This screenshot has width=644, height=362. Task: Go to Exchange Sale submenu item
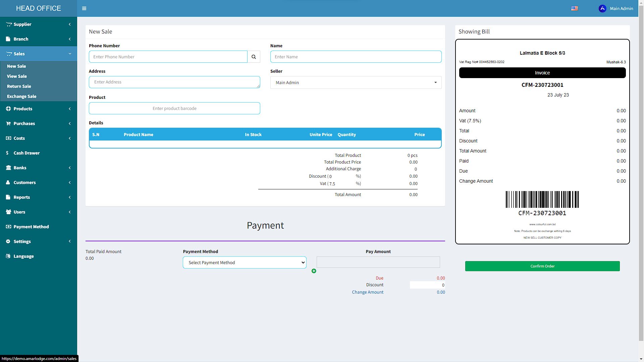click(x=21, y=96)
